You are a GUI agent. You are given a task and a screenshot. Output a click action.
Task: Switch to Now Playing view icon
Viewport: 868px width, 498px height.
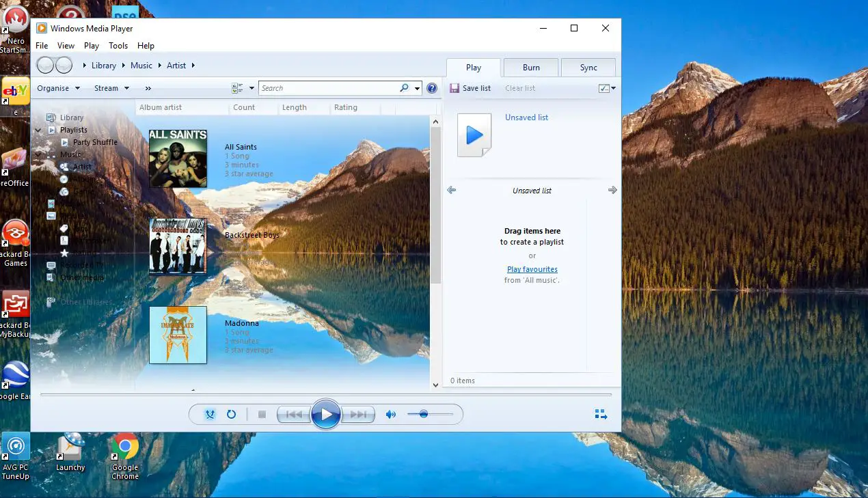point(601,414)
